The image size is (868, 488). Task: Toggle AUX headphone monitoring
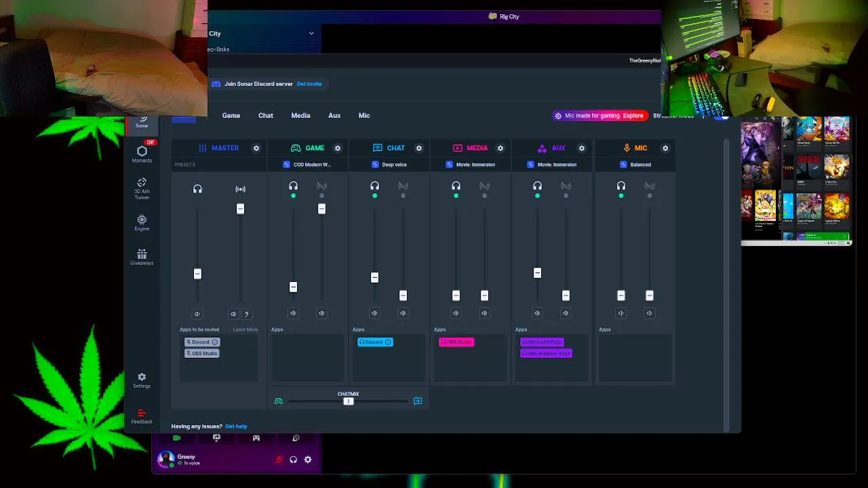(x=537, y=186)
